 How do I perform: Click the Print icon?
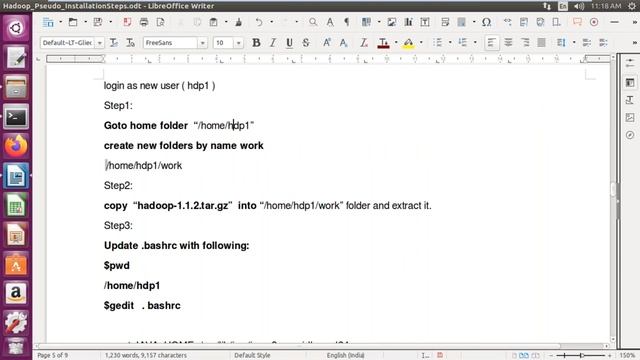point(144,22)
